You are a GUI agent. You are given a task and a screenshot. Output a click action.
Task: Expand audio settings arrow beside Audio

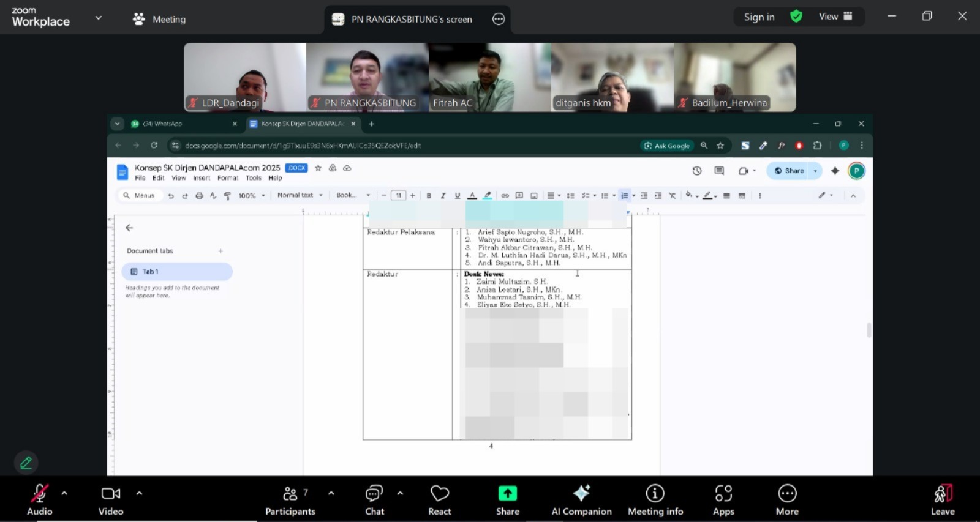point(64,493)
